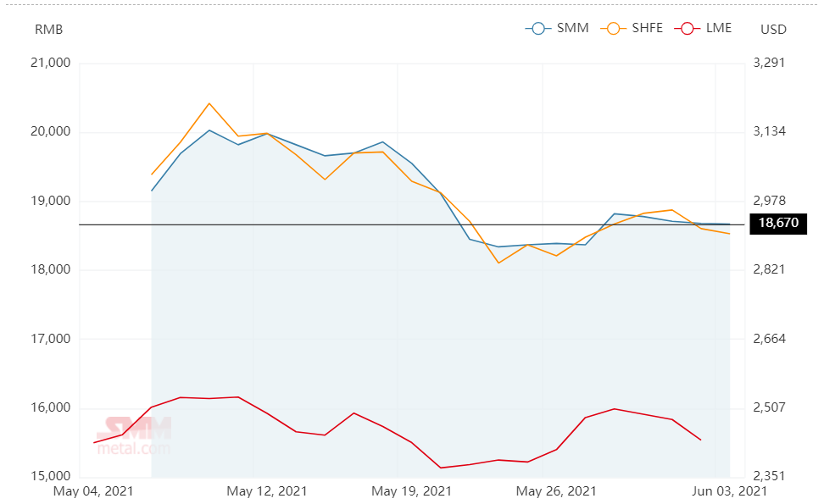Click the 15,000 left axis value
The image size is (824, 504).
[51, 476]
